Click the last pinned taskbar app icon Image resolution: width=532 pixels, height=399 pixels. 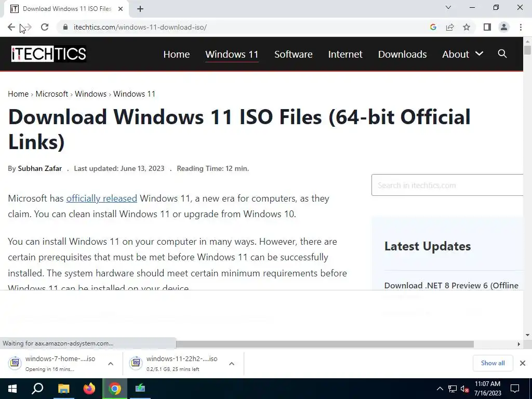[x=140, y=389]
